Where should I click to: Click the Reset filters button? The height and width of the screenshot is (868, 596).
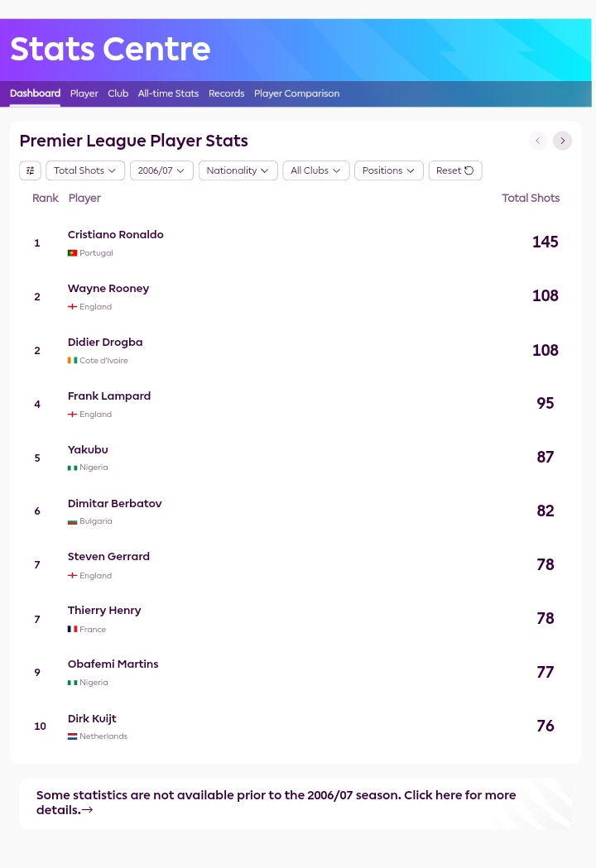click(455, 170)
